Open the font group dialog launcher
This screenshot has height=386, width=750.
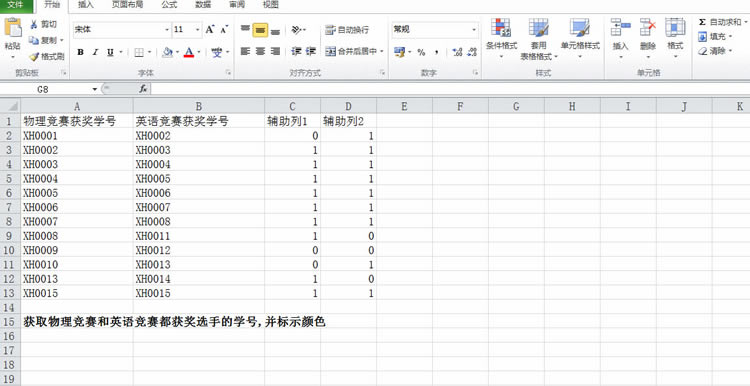point(229,73)
